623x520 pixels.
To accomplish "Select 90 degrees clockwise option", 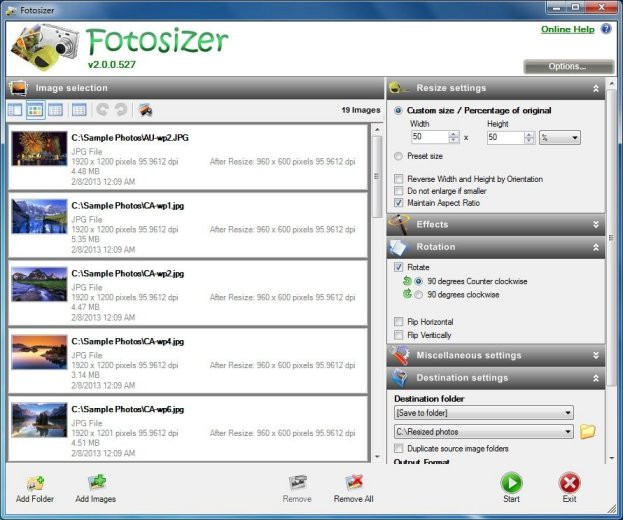I will point(418,295).
